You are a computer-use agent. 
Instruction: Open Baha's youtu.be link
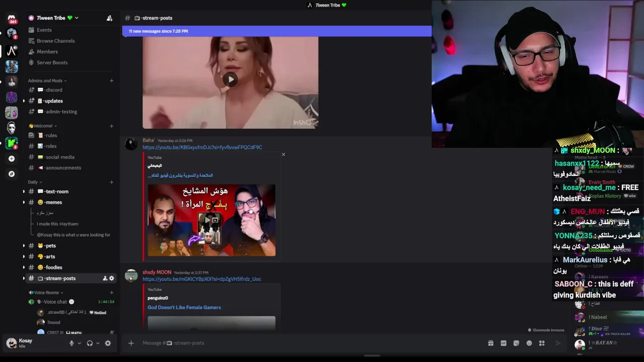202,147
